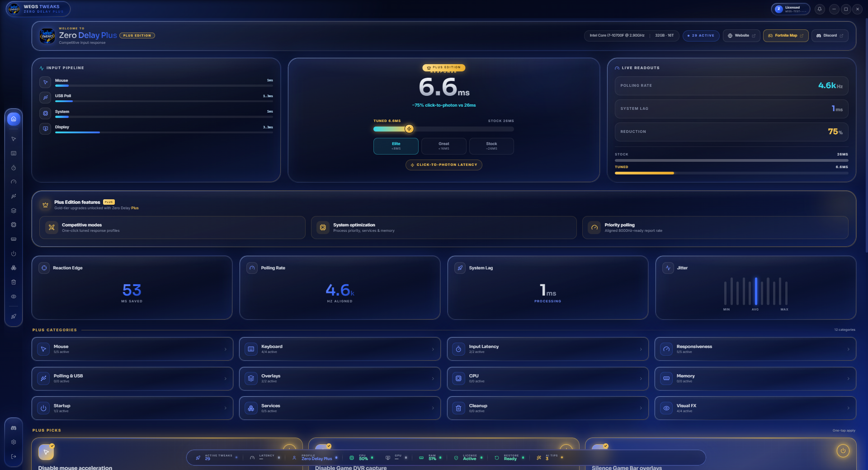Click the Display icon in Input Pipeline
The height and width of the screenshot is (470, 868).
(45, 129)
